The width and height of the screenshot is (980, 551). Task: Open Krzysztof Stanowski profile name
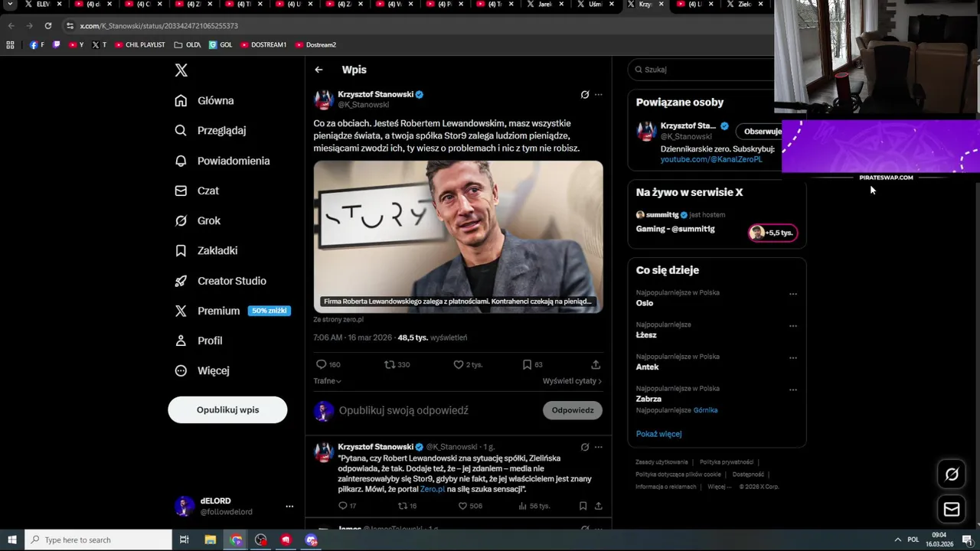375,94
